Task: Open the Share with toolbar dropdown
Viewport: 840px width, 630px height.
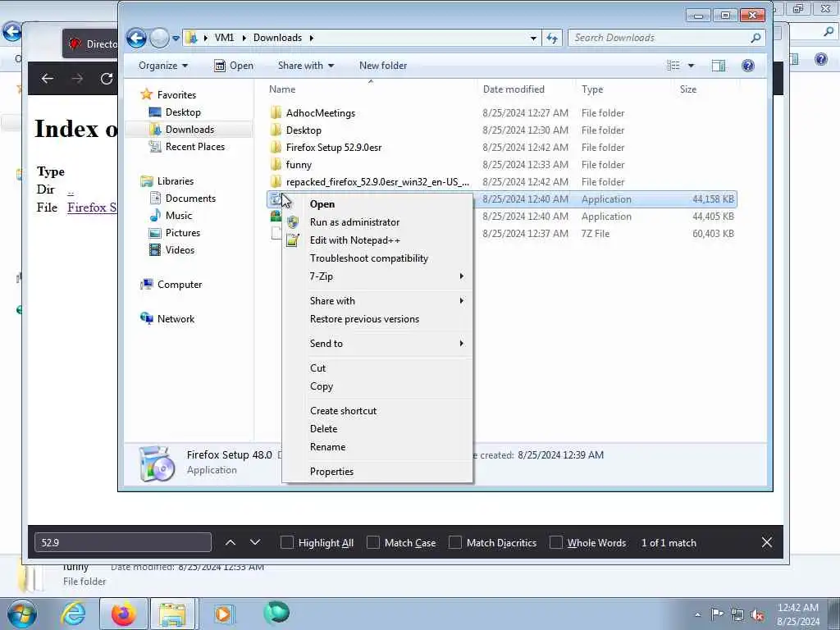Action: pos(306,66)
